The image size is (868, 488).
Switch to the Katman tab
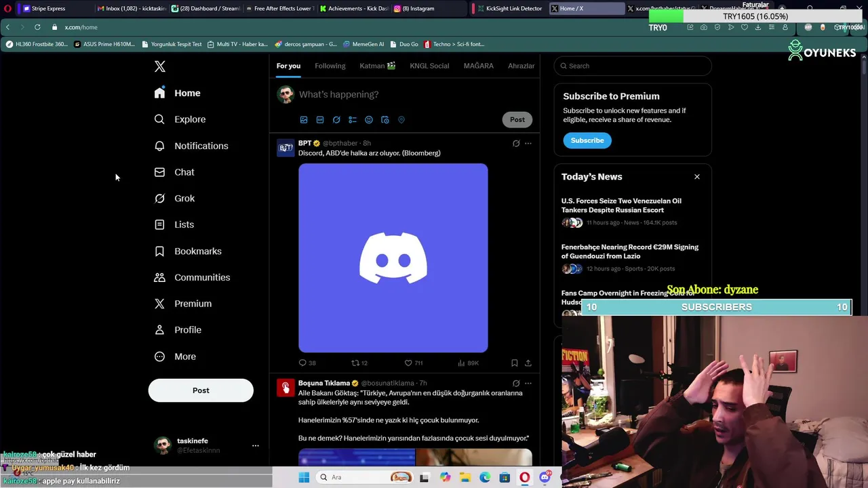click(x=378, y=66)
